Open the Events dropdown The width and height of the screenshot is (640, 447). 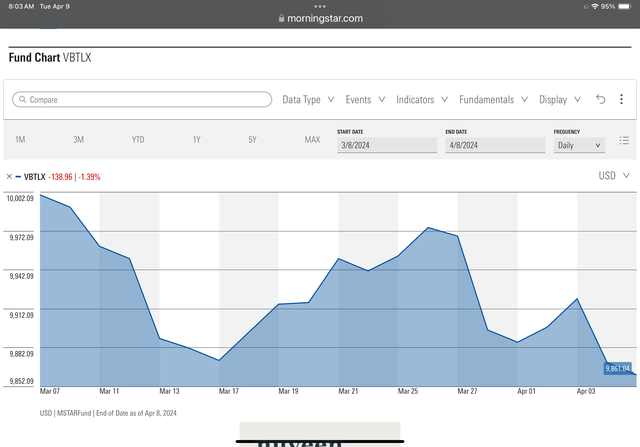(x=365, y=100)
